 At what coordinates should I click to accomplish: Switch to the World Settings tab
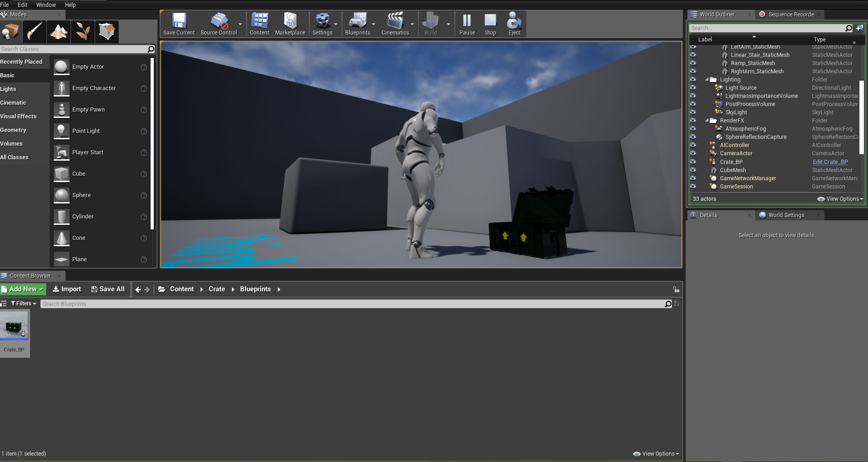coord(787,215)
